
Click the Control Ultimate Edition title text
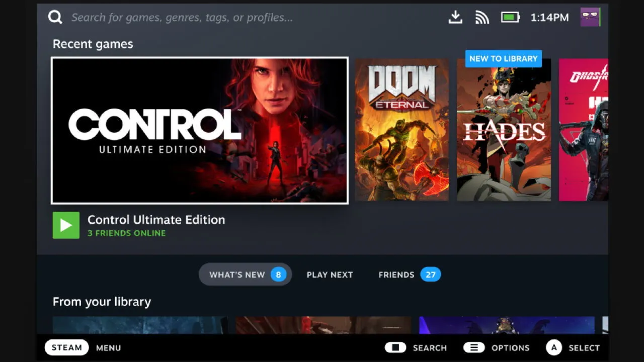point(156,220)
